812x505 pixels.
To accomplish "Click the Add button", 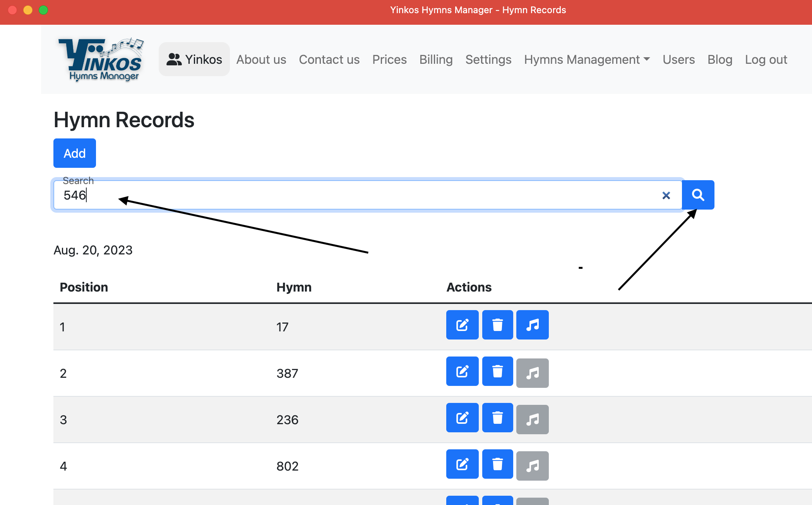I will [75, 153].
